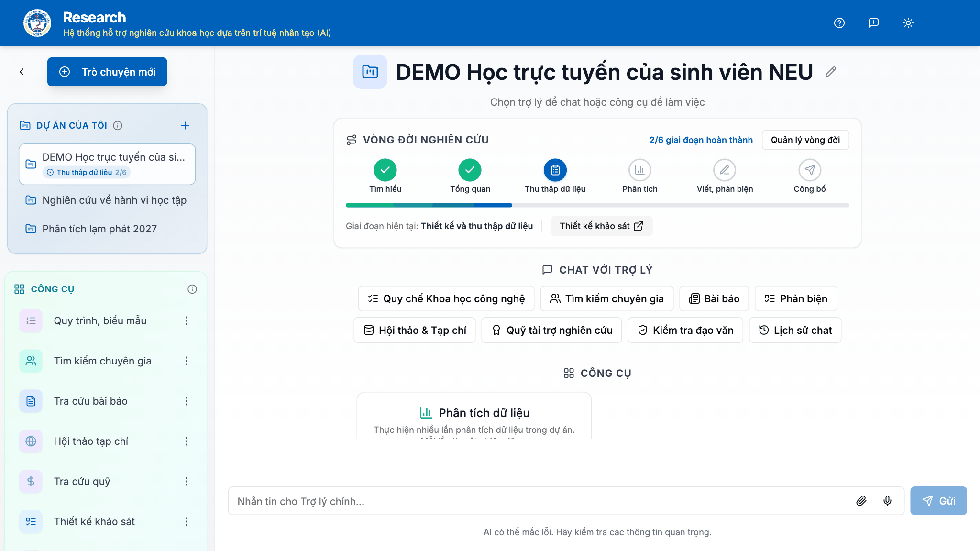Select the Thu thập dữ liệu stage icon
Viewport: 980px width, 551px height.
(x=555, y=170)
